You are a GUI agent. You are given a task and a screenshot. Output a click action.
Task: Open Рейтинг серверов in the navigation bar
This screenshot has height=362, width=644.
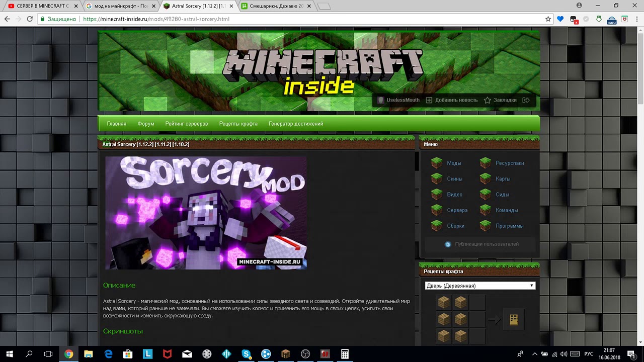[187, 124]
